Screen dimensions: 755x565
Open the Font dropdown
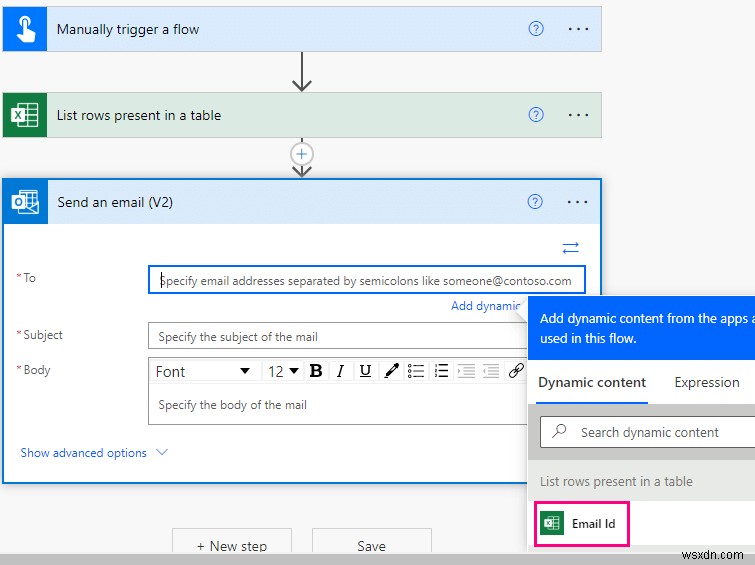click(204, 371)
